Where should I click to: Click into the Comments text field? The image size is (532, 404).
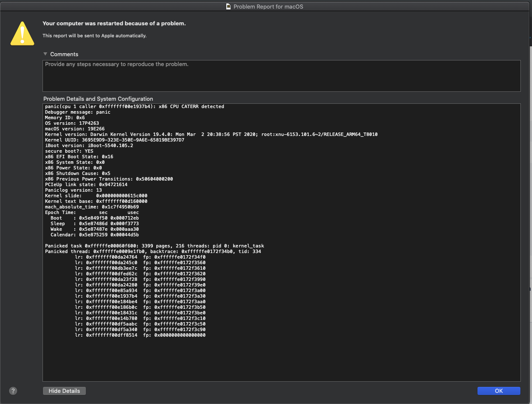point(282,75)
